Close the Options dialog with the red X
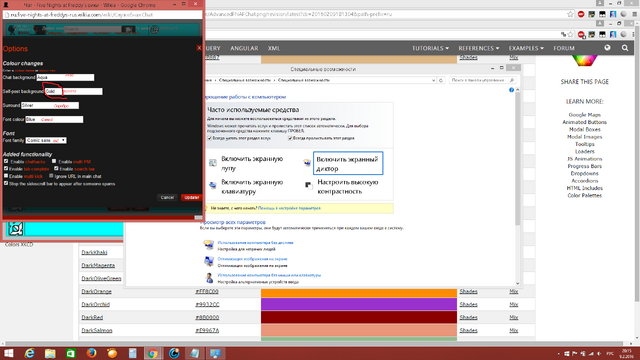The height and width of the screenshot is (360, 640). 199,48
